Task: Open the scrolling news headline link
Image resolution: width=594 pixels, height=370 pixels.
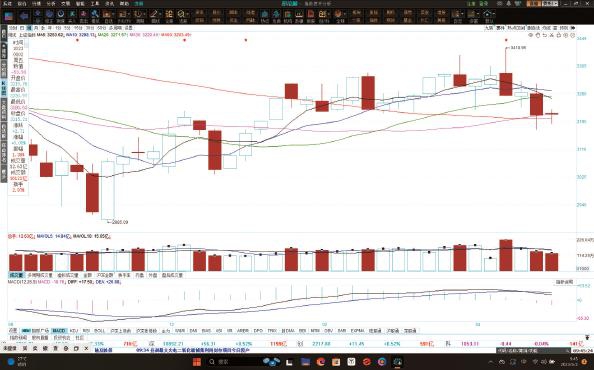Action: coord(193,350)
